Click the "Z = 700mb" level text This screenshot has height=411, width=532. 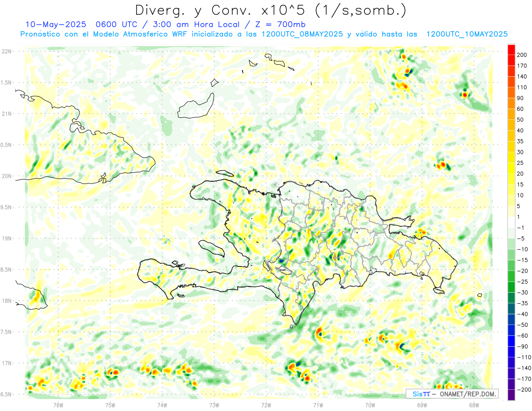tap(280, 24)
